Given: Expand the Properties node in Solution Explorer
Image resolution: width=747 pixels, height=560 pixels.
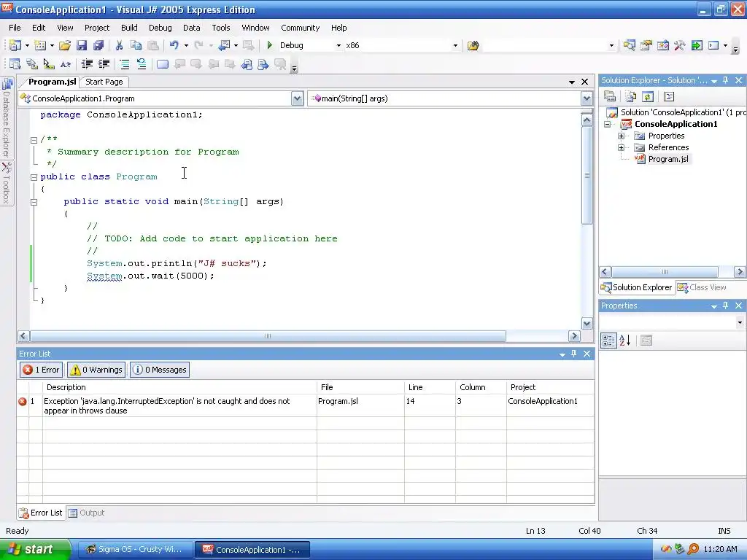Looking at the screenshot, I should coord(622,136).
